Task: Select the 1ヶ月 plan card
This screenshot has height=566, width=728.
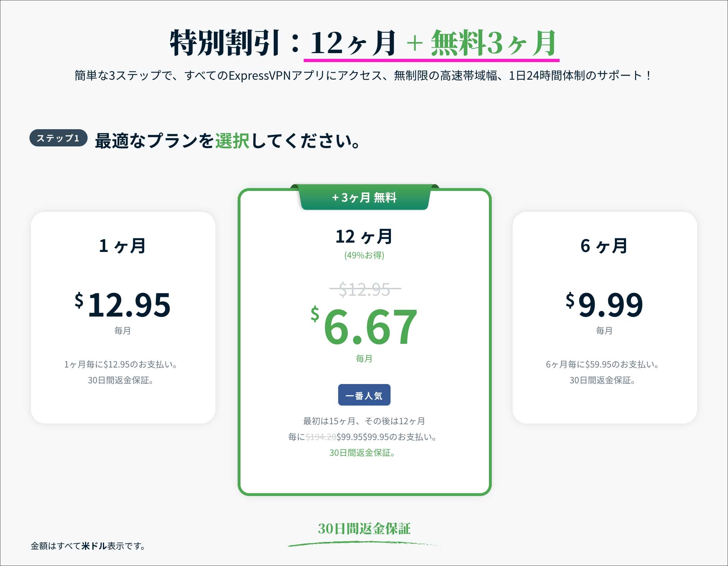Action: pos(123,317)
